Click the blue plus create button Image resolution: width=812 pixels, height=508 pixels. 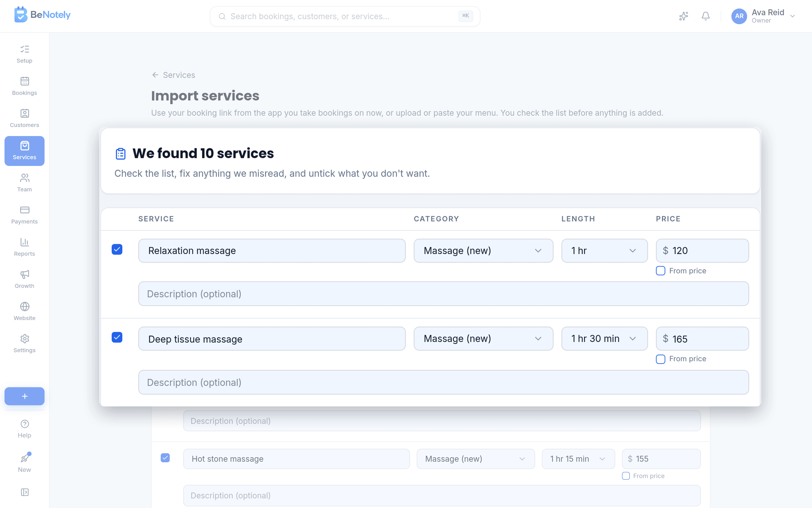pos(25,396)
